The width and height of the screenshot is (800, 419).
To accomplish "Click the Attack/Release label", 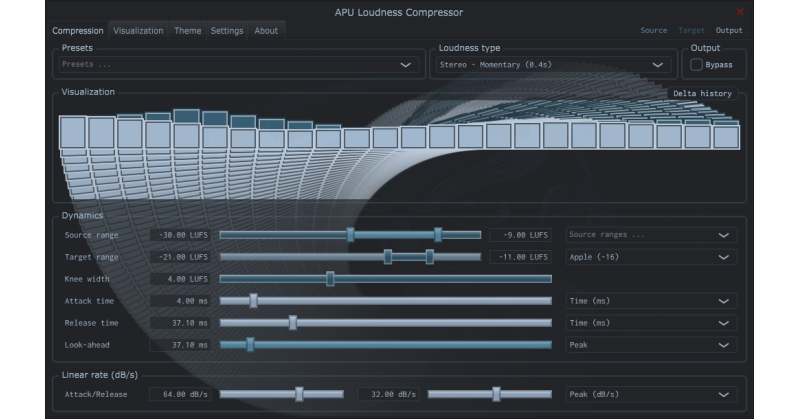I will [96, 394].
